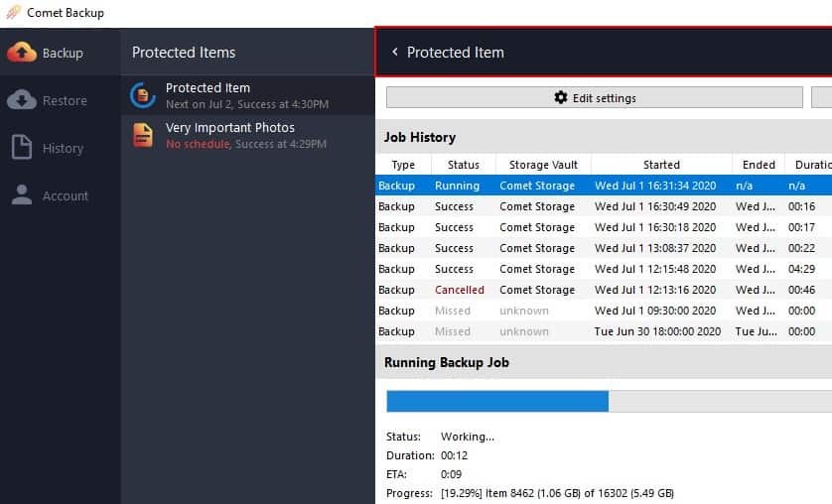
Task: Click the Protected Items panel heading
Action: (184, 53)
